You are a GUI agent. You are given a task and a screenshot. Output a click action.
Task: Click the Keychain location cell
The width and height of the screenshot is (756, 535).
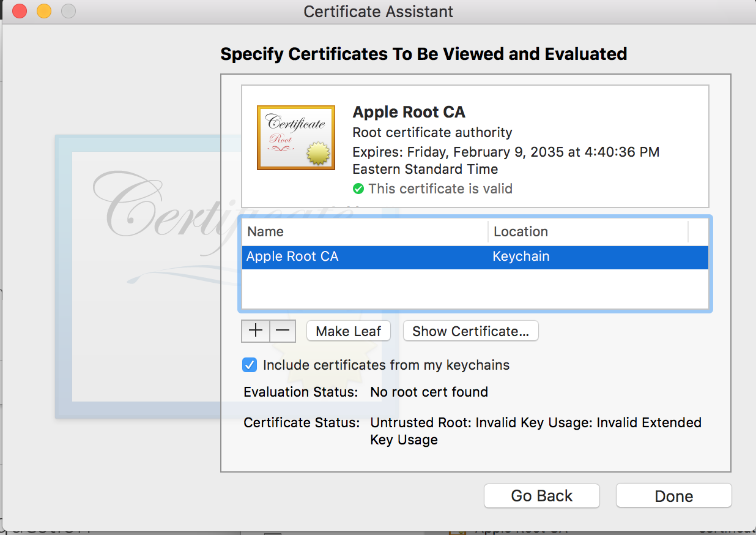pyautogui.click(x=521, y=257)
